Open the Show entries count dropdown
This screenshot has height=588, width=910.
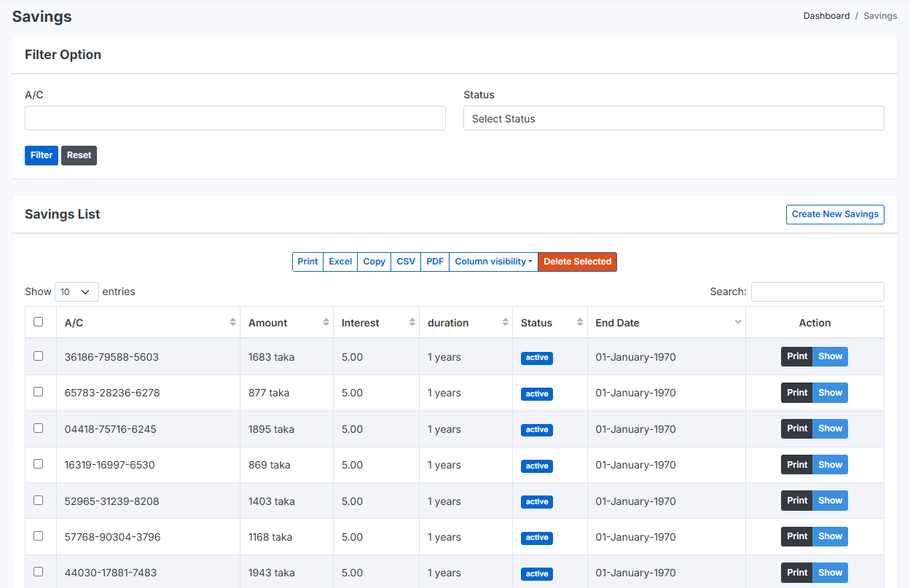click(77, 291)
